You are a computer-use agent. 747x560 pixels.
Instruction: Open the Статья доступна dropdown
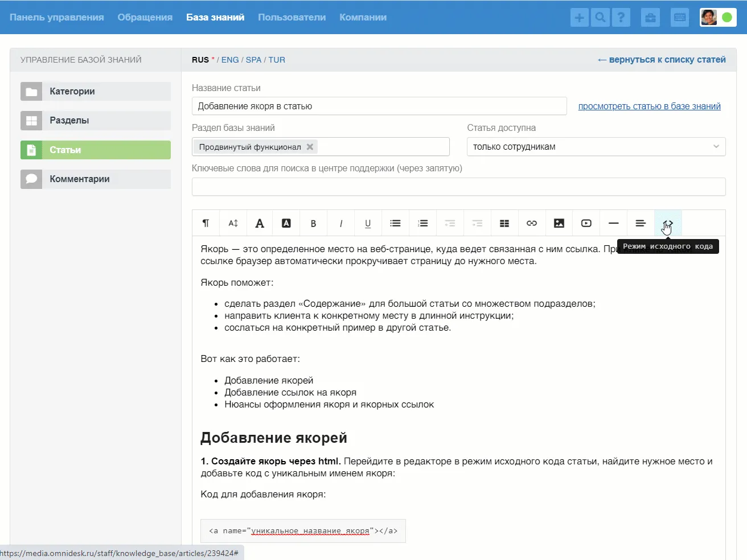(596, 146)
